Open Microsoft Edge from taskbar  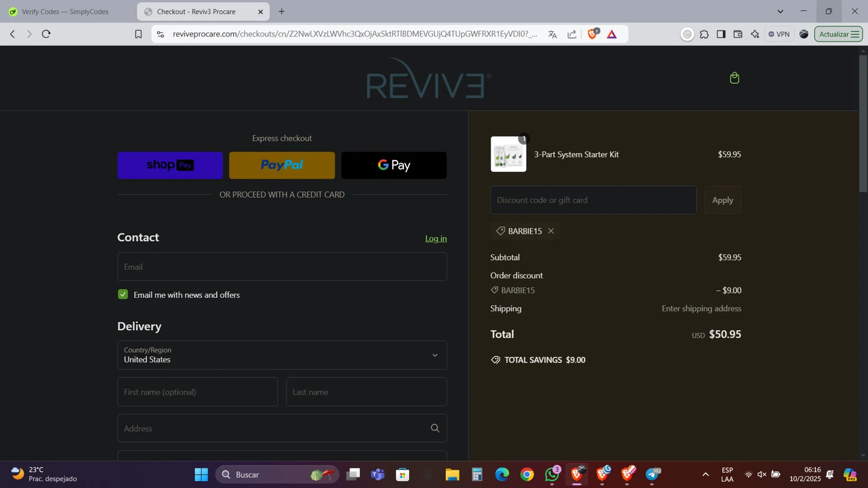coord(502,475)
